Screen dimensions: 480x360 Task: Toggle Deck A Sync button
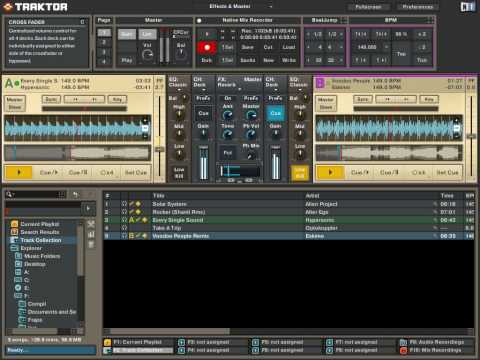[x=51, y=99]
